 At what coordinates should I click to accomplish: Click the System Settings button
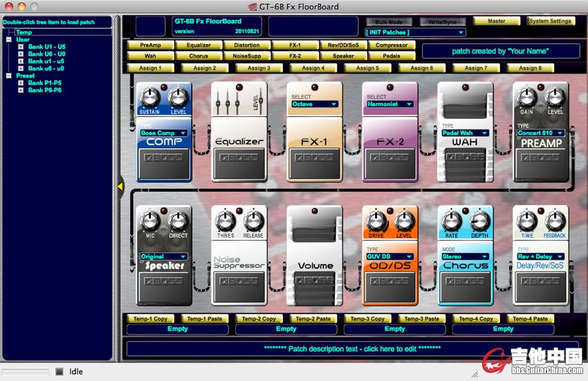click(550, 21)
